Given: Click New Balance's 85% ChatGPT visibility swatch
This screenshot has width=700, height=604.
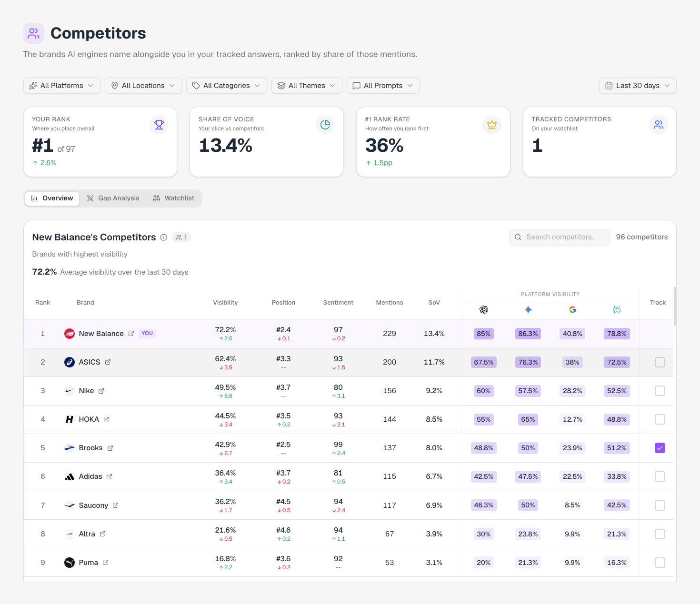Looking at the screenshot, I should (x=484, y=334).
